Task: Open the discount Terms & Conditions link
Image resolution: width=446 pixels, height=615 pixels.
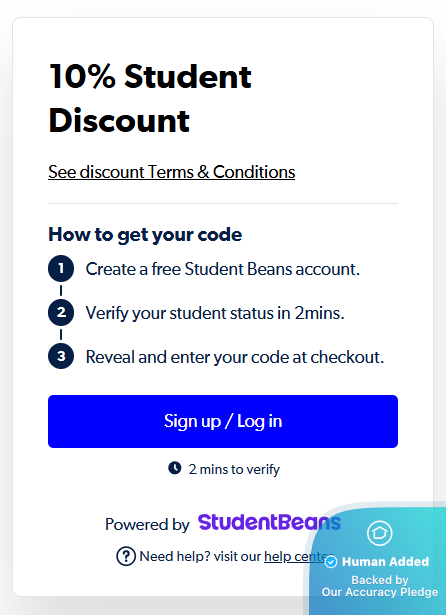Action: click(x=171, y=172)
